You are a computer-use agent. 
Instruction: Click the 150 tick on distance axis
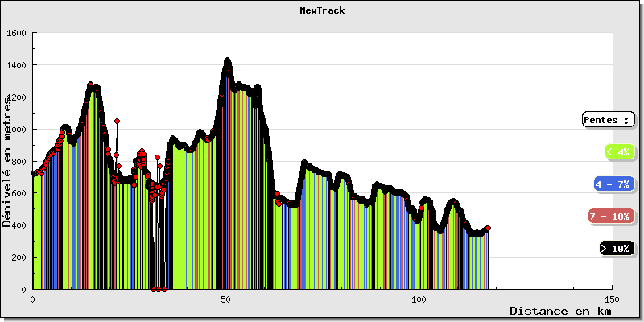(x=613, y=299)
